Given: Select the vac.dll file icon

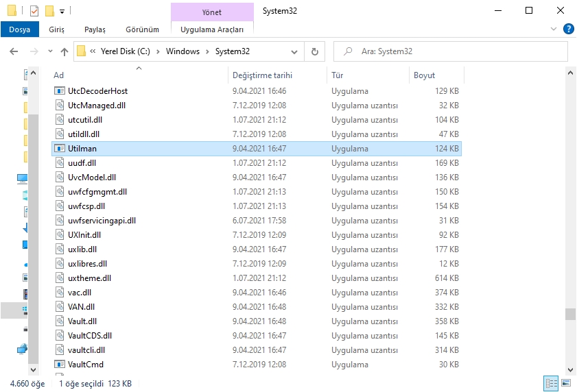Looking at the screenshot, I should click(60, 293).
